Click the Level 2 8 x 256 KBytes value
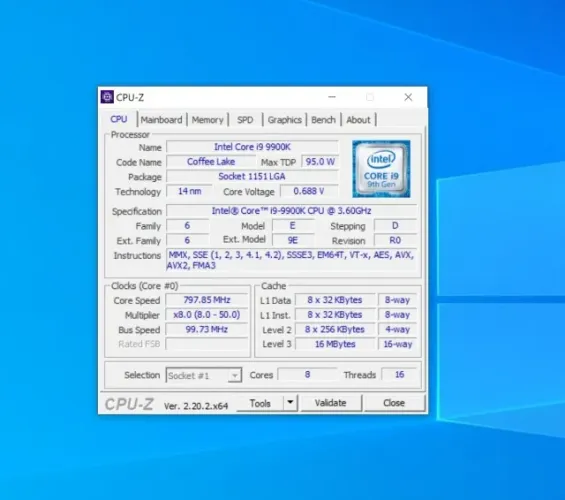 [335, 330]
